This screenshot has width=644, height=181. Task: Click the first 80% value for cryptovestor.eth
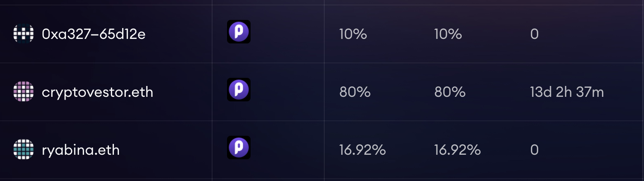point(355,92)
